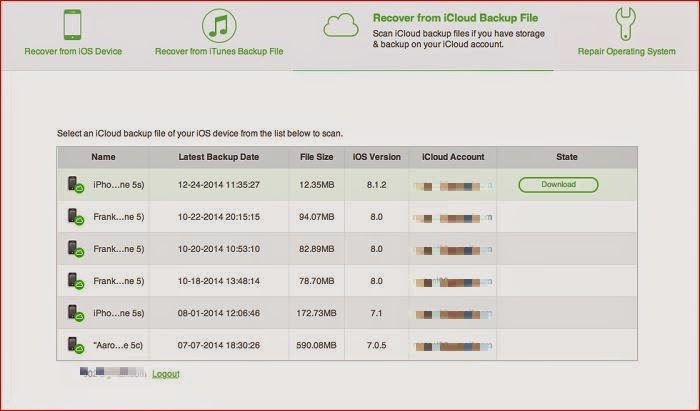The width and height of the screenshot is (700, 411).
Task: Click the 78.70MB file size cell
Action: [317, 281]
